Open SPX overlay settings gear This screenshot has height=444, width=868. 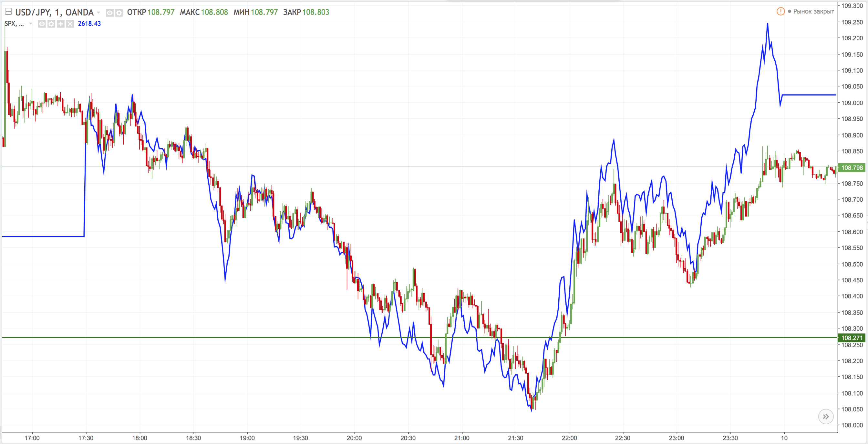(51, 24)
